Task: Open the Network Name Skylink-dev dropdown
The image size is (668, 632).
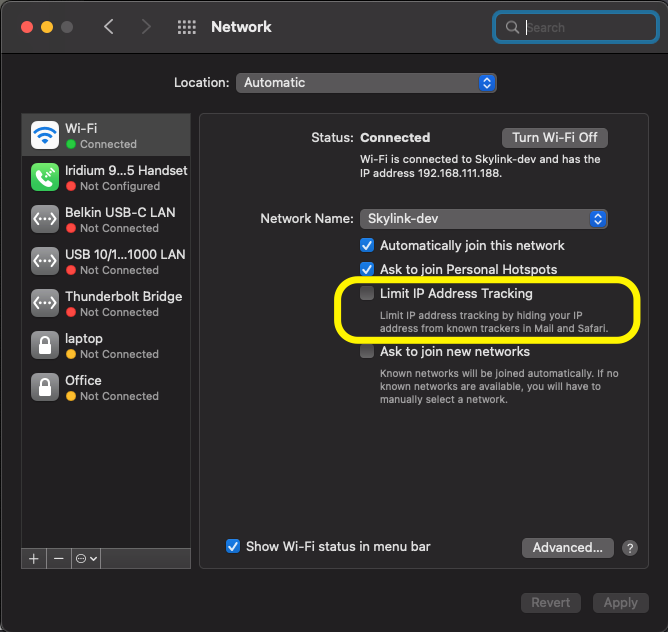Action: [484, 219]
